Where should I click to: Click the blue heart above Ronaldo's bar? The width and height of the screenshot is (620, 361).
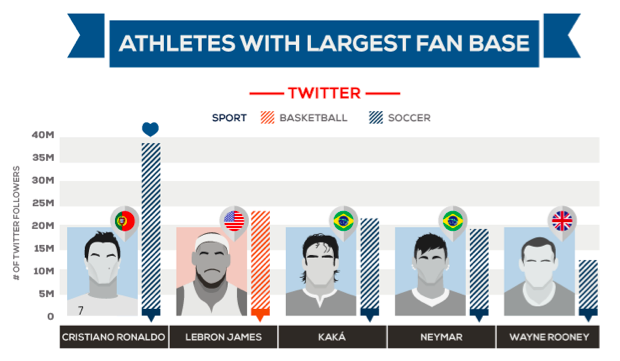pyautogui.click(x=150, y=129)
